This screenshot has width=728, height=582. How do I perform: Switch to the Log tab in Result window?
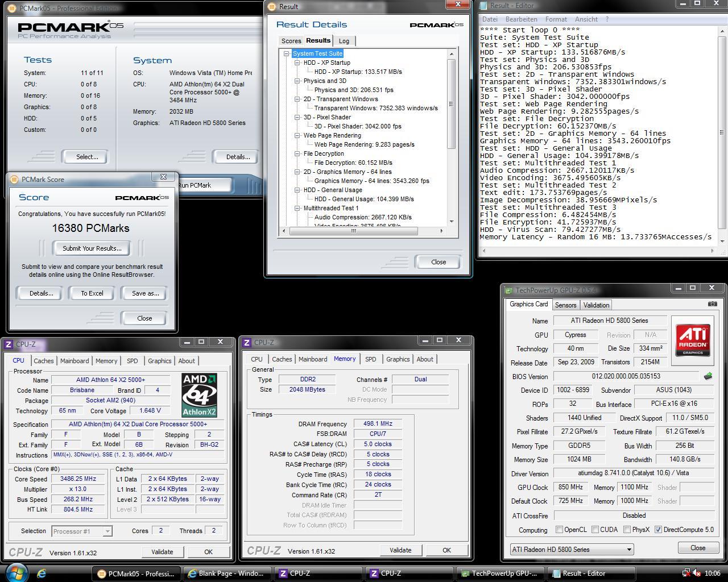coord(344,41)
